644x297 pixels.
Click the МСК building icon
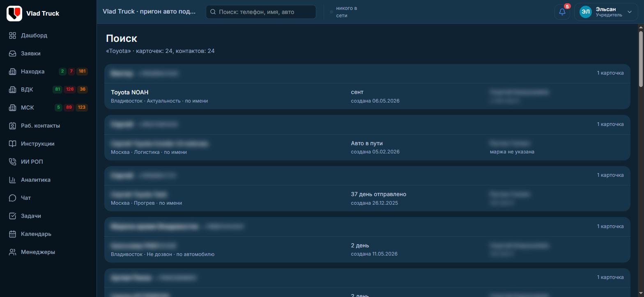coord(13,108)
